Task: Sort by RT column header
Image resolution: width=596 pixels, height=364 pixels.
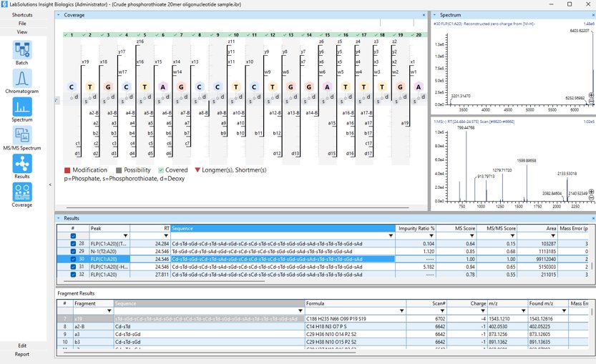Action: pyautogui.click(x=150, y=228)
